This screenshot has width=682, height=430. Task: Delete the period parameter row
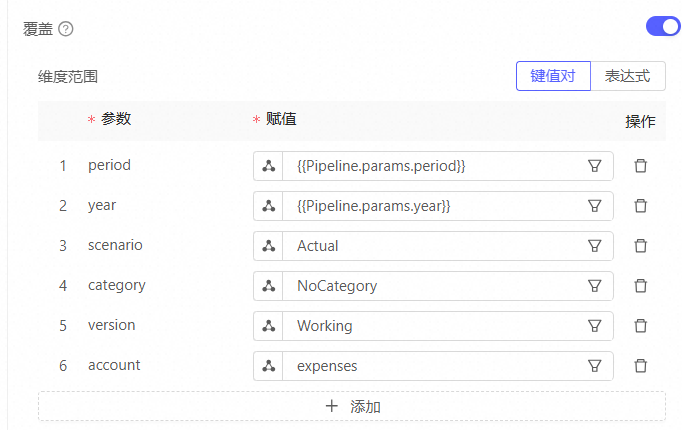point(641,166)
